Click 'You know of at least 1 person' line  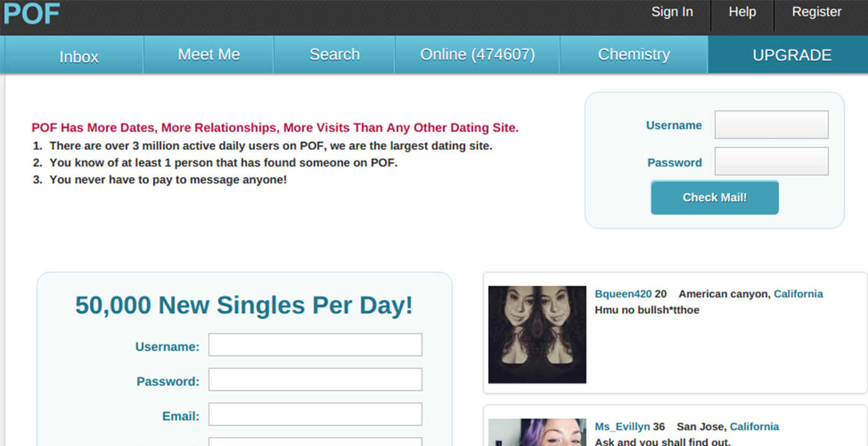pyautogui.click(x=223, y=163)
